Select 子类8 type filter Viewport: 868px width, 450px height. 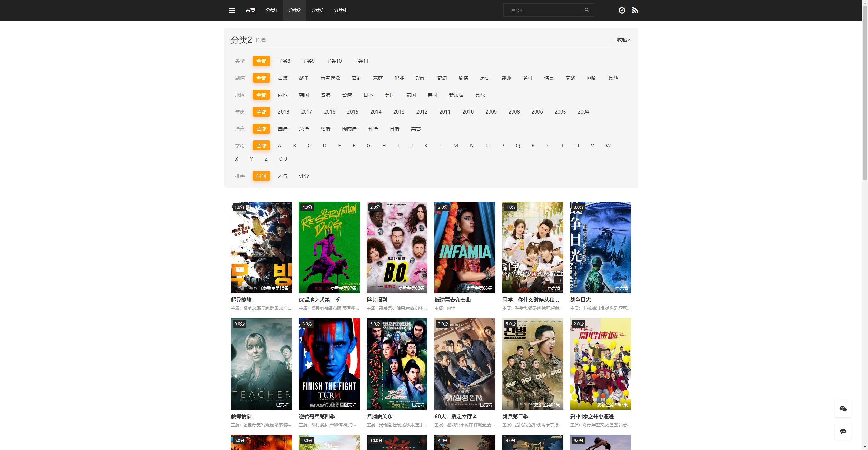pos(284,61)
